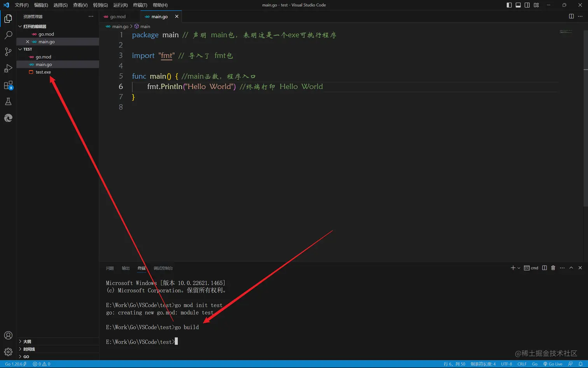588x368 pixels.
Task: Click the CRLF line ending status item
Action: pos(522,364)
